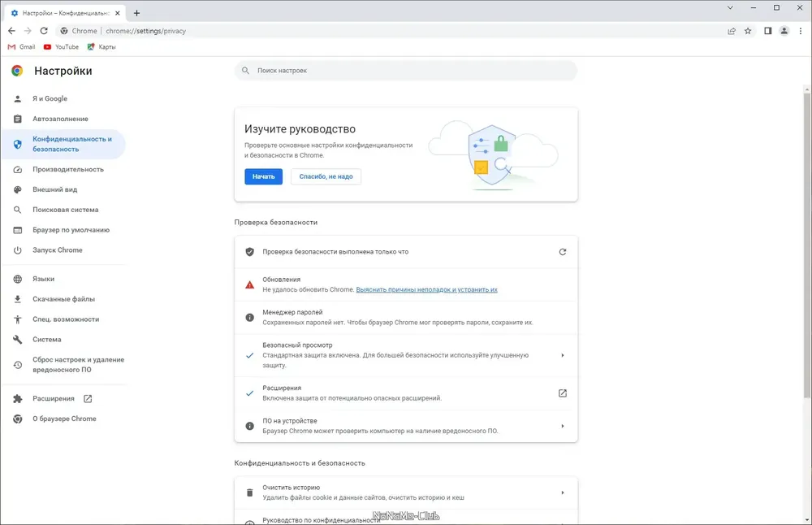
Task: Click the browser forward arrow
Action: (28, 31)
